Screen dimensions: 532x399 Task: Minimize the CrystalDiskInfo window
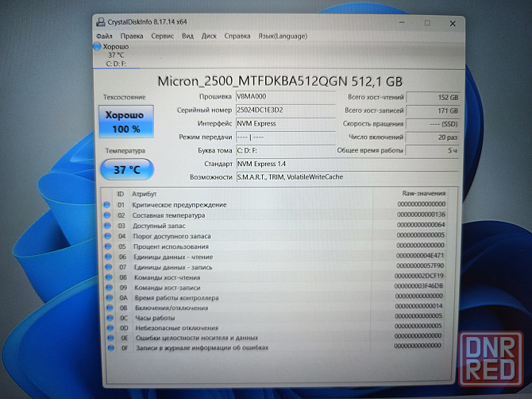click(402, 23)
